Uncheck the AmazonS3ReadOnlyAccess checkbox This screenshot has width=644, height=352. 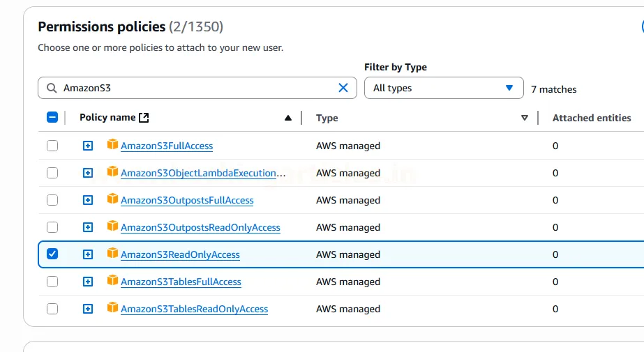(52, 254)
